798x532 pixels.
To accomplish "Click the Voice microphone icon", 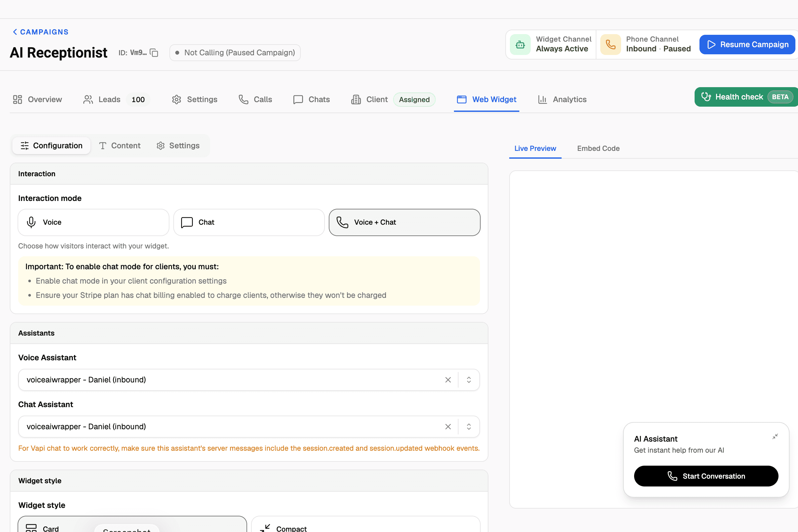I will pyautogui.click(x=31, y=222).
